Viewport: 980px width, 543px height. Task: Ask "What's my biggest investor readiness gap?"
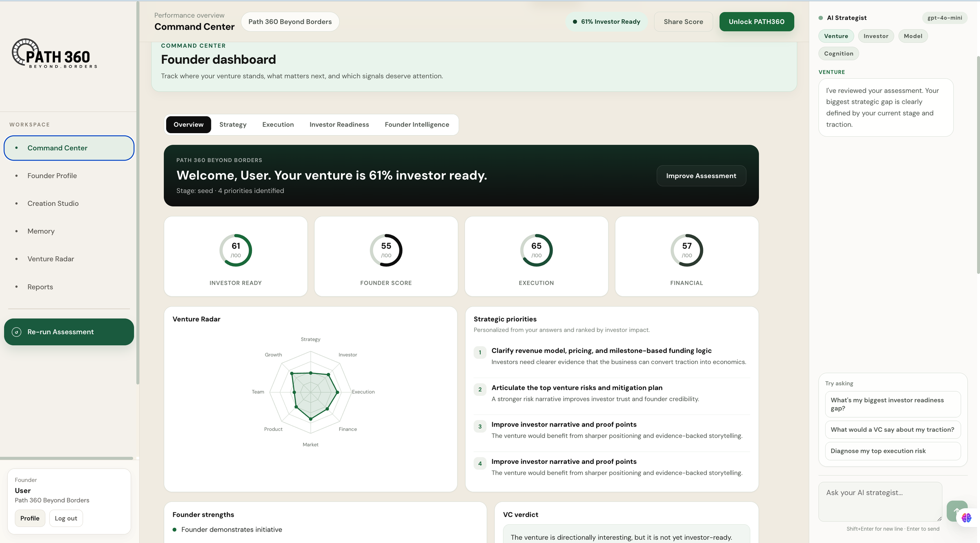[x=893, y=404]
